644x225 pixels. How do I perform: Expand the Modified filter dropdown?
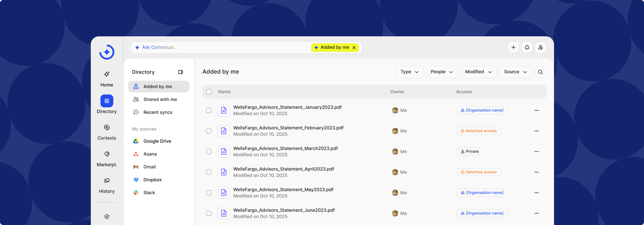[478, 72]
